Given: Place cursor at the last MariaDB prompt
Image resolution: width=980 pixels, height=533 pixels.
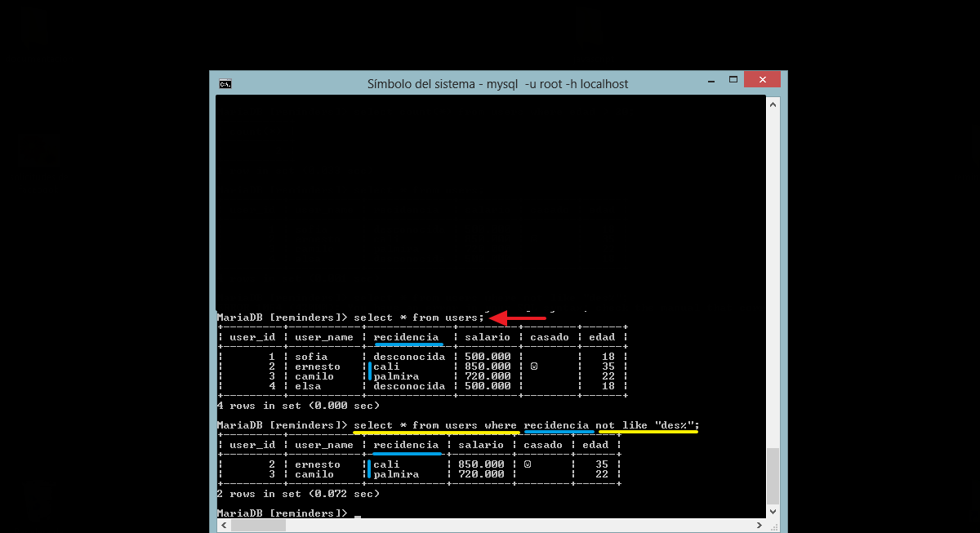Looking at the screenshot, I should 357,513.
